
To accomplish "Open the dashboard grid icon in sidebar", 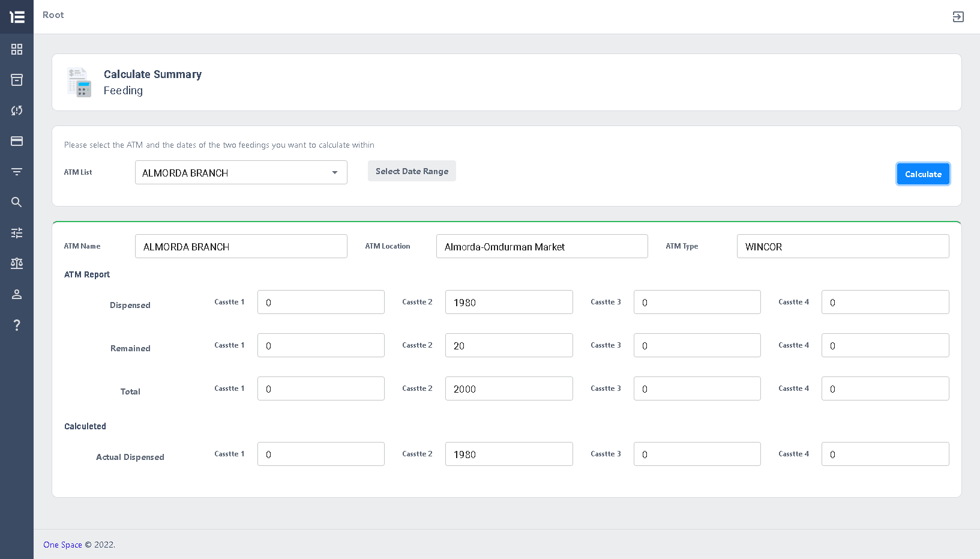I will pyautogui.click(x=16, y=49).
